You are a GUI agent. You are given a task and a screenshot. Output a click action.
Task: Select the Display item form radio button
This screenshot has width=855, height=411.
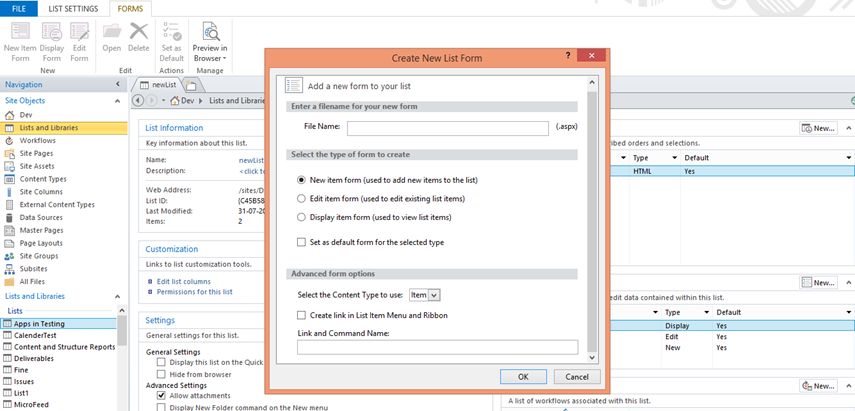(301, 217)
